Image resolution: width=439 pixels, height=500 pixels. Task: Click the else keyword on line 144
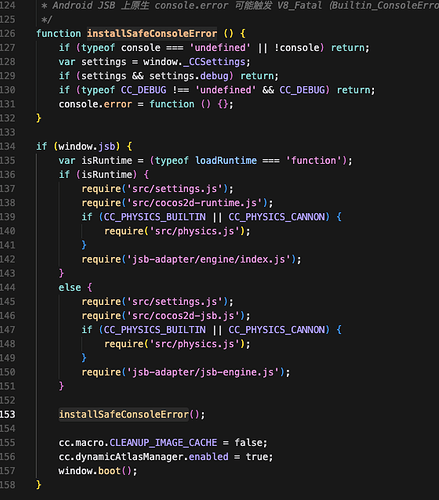coord(70,288)
